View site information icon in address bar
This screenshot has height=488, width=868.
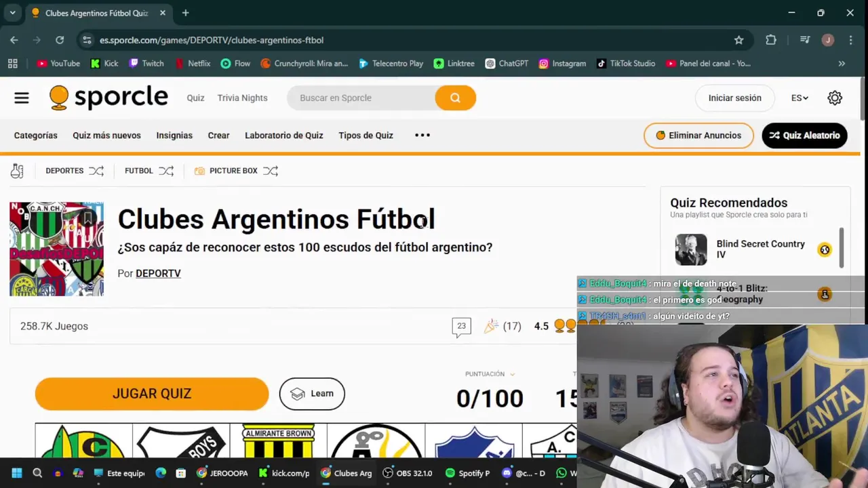click(87, 40)
